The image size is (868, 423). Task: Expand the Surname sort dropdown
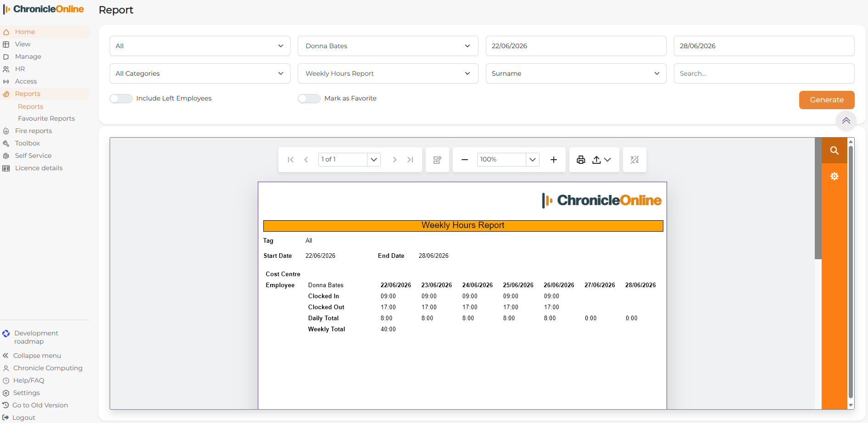[x=576, y=73]
